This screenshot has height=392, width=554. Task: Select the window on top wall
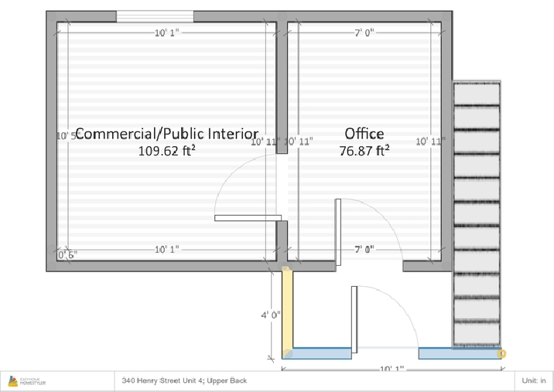155,16
